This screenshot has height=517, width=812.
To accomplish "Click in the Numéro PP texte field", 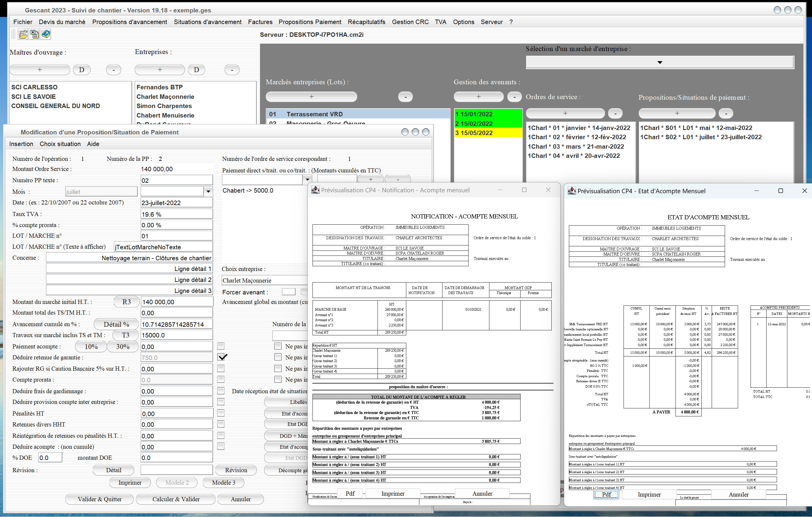I will pyautogui.click(x=176, y=180).
